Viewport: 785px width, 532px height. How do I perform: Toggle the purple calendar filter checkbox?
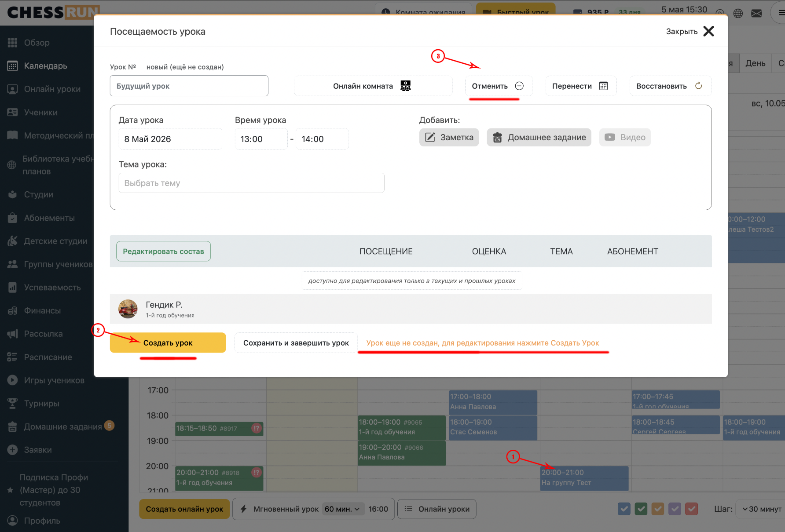point(675,509)
